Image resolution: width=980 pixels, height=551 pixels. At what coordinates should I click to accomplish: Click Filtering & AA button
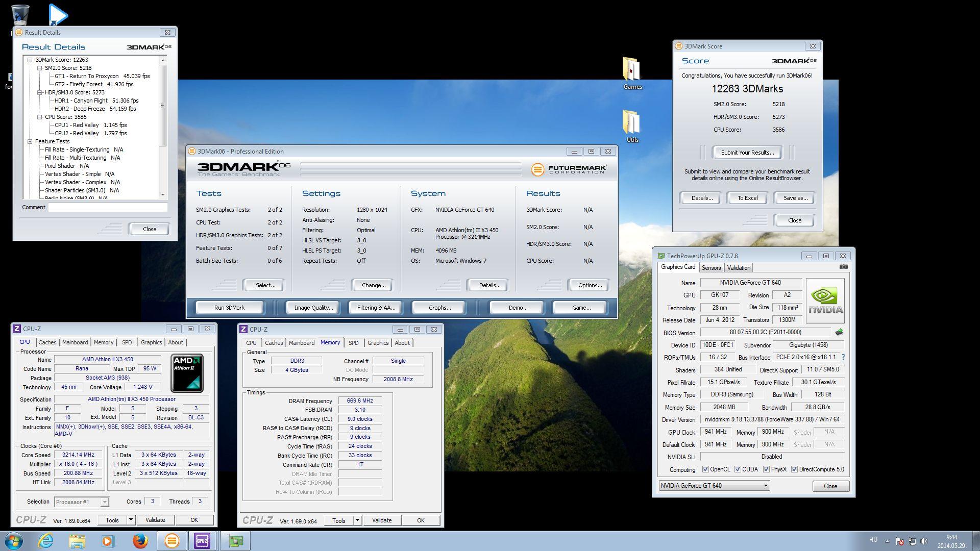tap(376, 308)
